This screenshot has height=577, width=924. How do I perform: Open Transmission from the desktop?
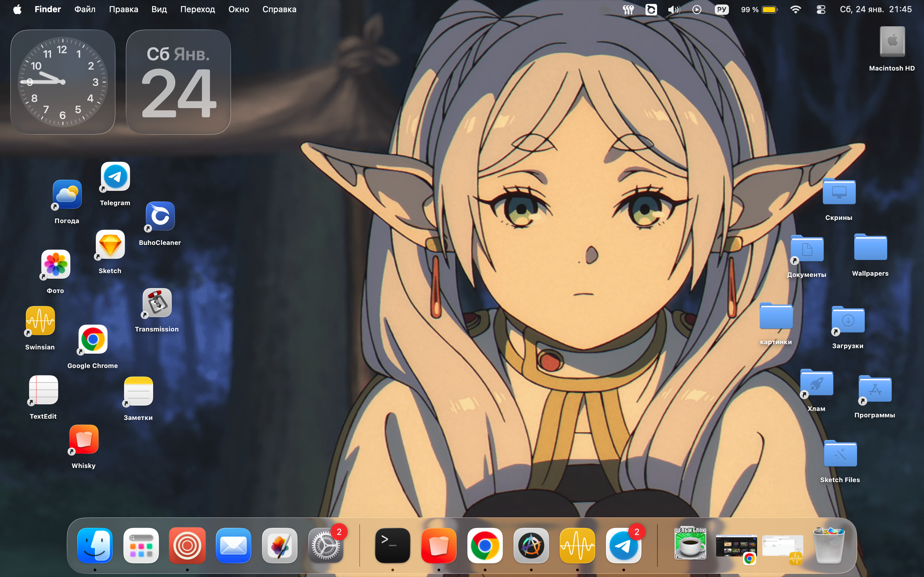[x=157, y=303]
